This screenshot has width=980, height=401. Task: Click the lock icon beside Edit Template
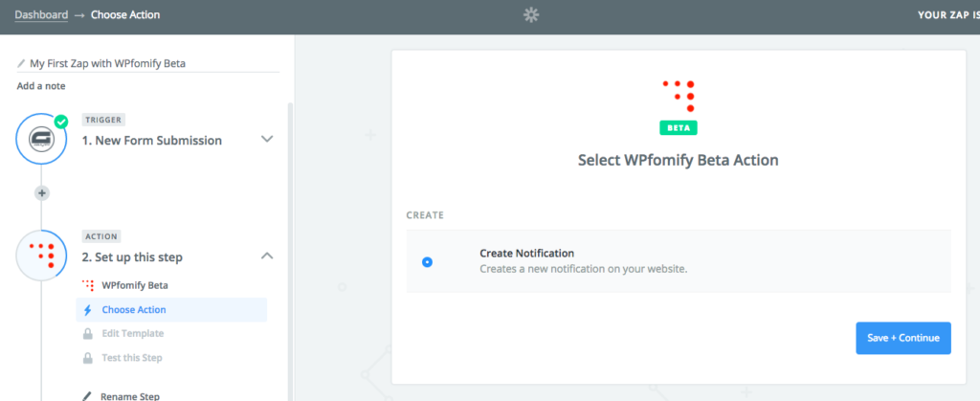click(x=88, y=334)
